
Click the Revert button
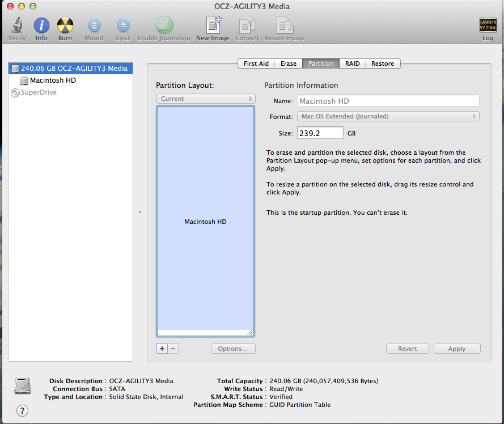(x=407, y=349)
